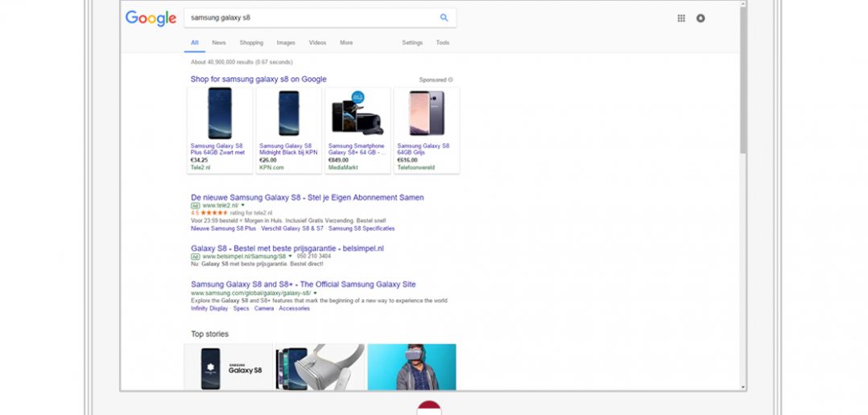The image size is (868, 415).
Task: Open the account profile icon
Action: pos(701,18)
